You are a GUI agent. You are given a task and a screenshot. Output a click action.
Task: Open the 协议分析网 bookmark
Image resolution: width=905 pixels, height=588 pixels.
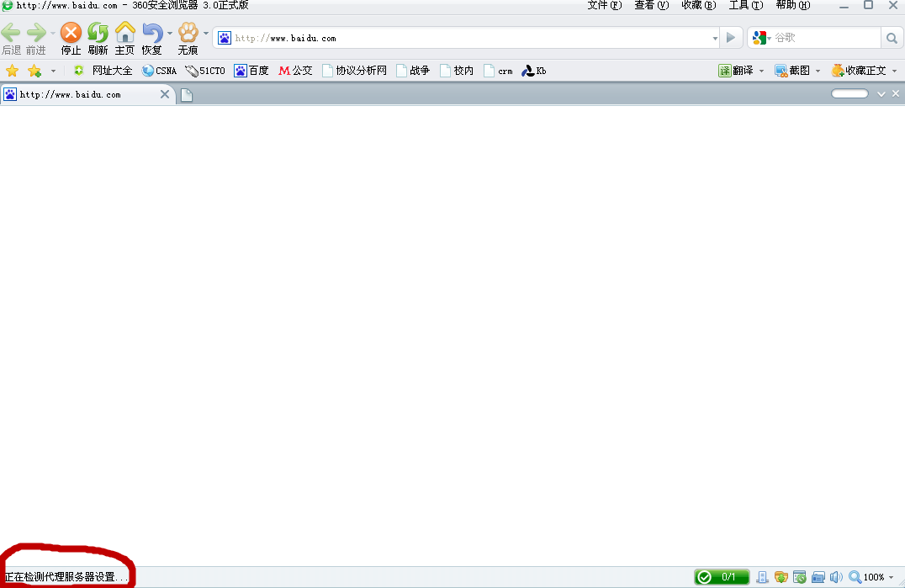(354, 71)
